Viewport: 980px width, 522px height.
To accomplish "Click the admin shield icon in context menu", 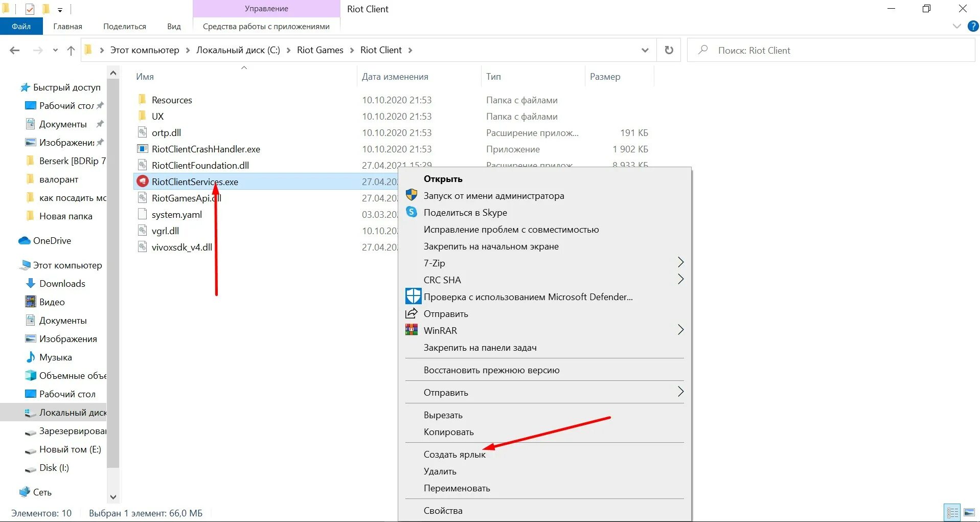I will (x=412, y=195).
